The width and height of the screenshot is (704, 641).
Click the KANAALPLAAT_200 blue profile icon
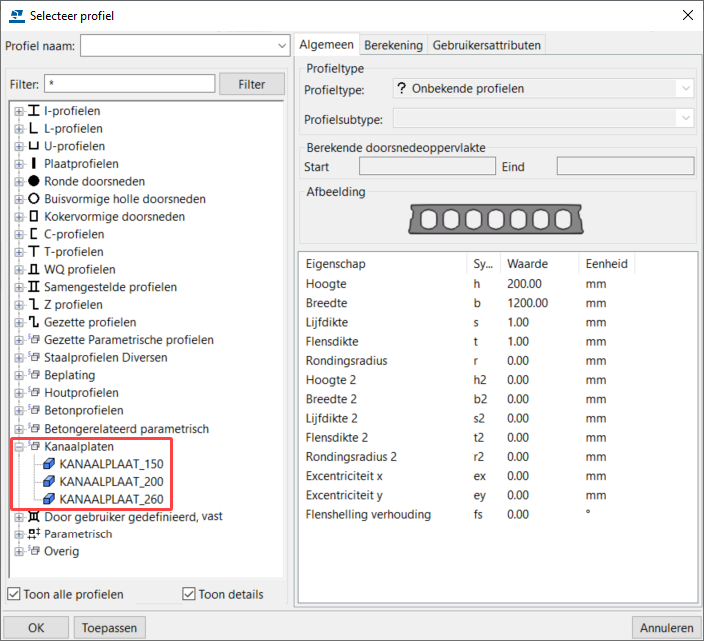(49, 481)
